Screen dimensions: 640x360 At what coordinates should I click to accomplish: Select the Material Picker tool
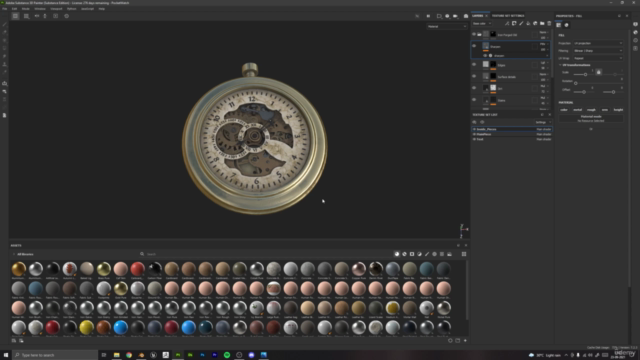point(4,73)
